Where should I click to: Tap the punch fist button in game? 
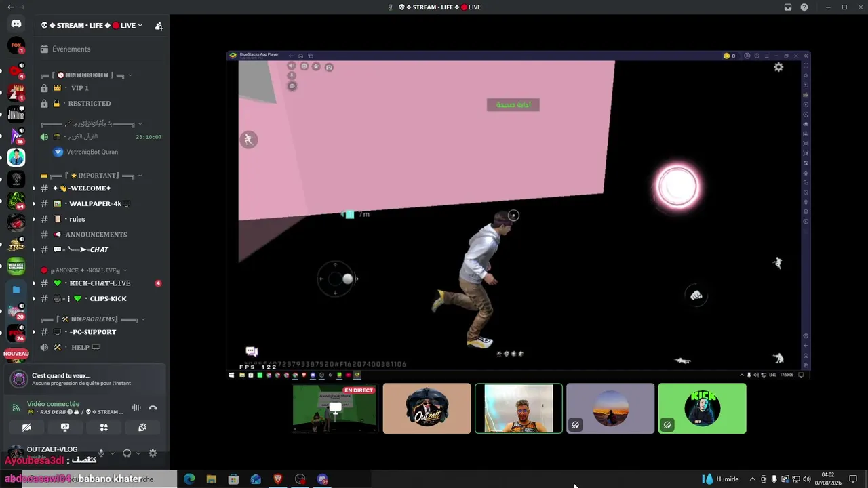click(x=696, y=295)
